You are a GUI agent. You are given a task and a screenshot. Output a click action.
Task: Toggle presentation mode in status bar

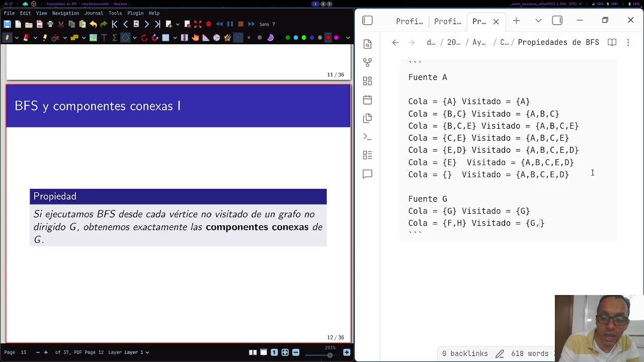point(264,352)
